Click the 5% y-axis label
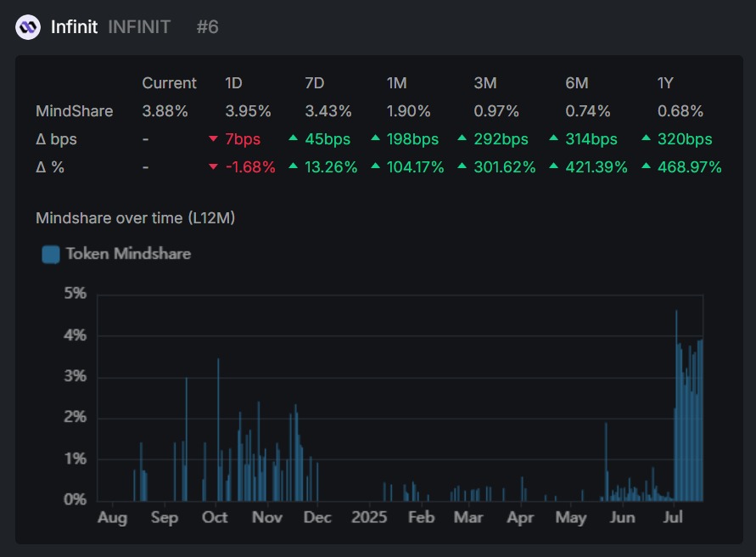Viewport: 756px width, 557px height. (x=76, y=294)
